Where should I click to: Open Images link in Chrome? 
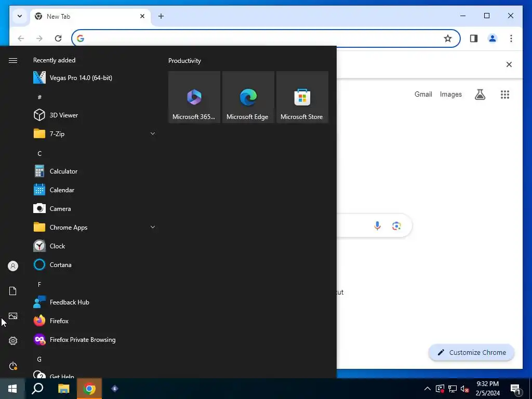pos(450,95)
